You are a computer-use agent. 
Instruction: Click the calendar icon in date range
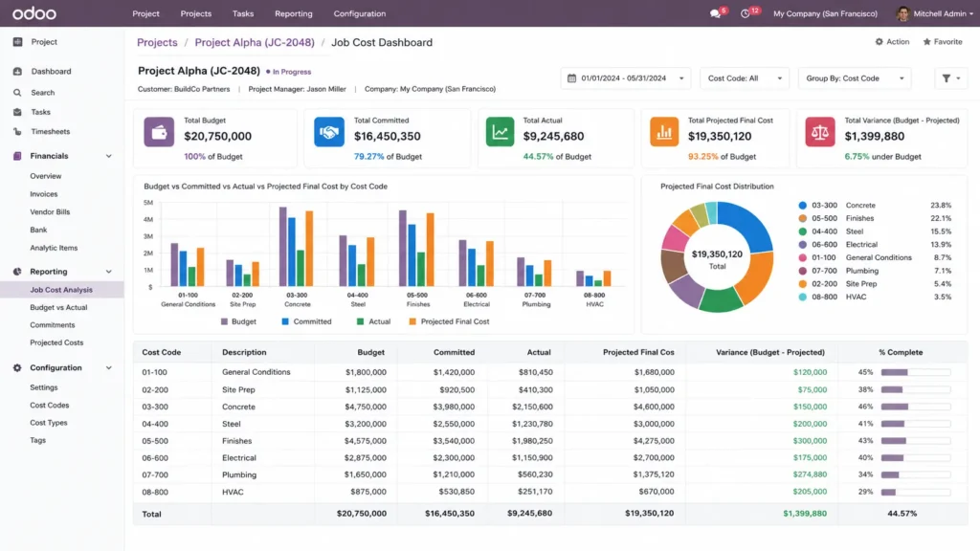(x=571, y=78)
